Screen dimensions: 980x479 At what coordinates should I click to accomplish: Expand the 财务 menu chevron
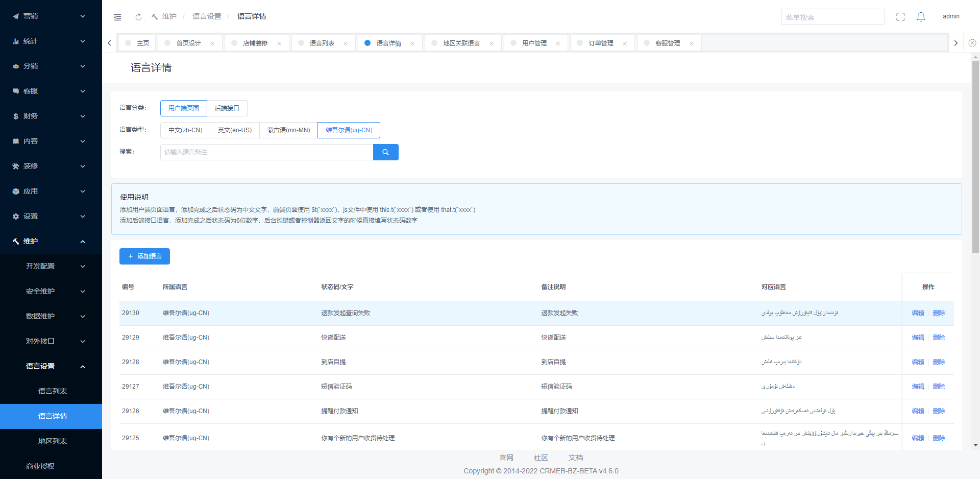[x=83, y=116]
